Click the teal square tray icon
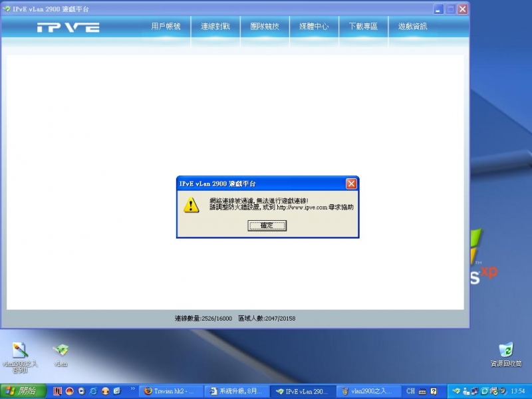 (x=485, y=392)
